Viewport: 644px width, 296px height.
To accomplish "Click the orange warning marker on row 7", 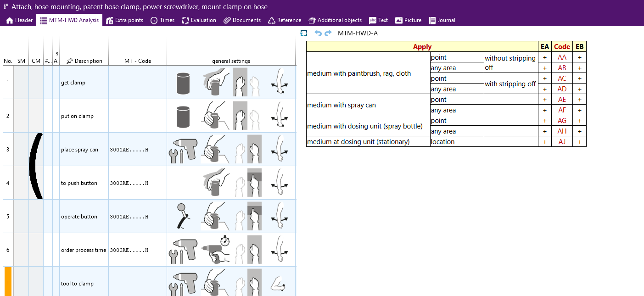I will coord(8,281).
